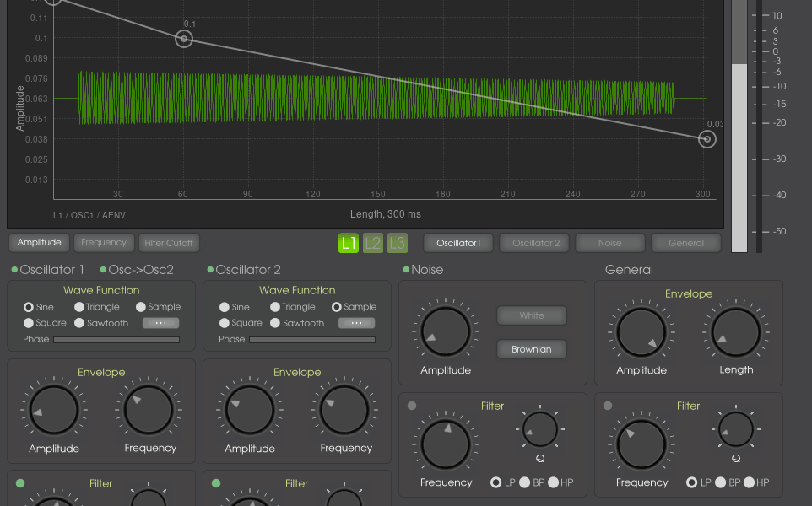Switch to layer L3
Screen dimensions: 812x506
coord(397,244)
